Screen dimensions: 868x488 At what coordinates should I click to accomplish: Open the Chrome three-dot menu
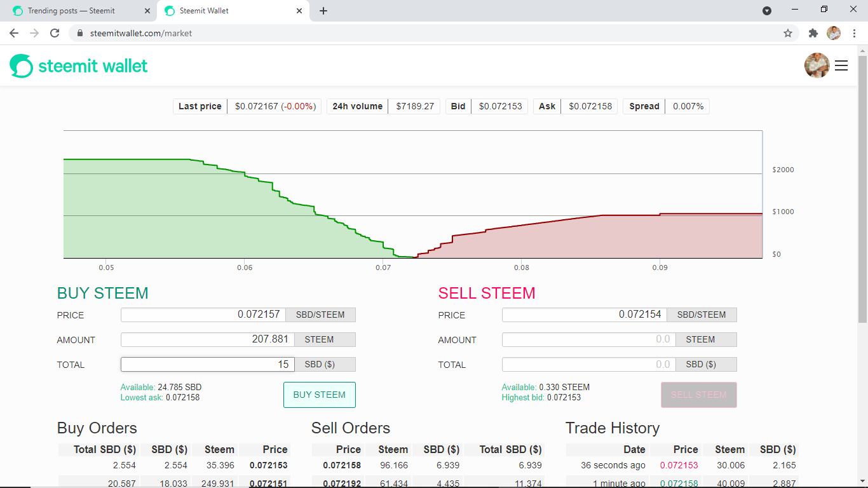(854, 33)
